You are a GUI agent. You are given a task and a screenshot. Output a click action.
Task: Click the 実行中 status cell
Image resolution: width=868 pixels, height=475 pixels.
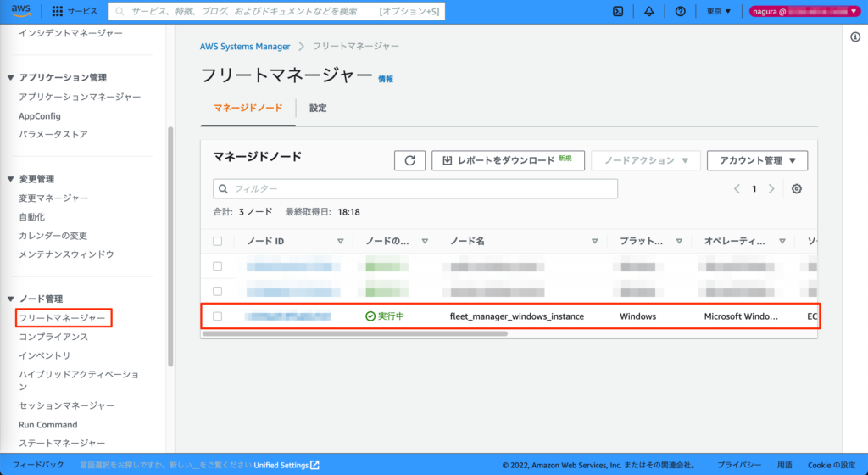(385, 316)
